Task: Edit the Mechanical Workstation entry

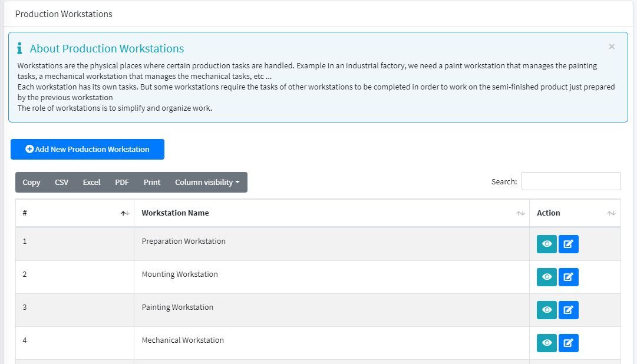Action: (x=568, y=343)
